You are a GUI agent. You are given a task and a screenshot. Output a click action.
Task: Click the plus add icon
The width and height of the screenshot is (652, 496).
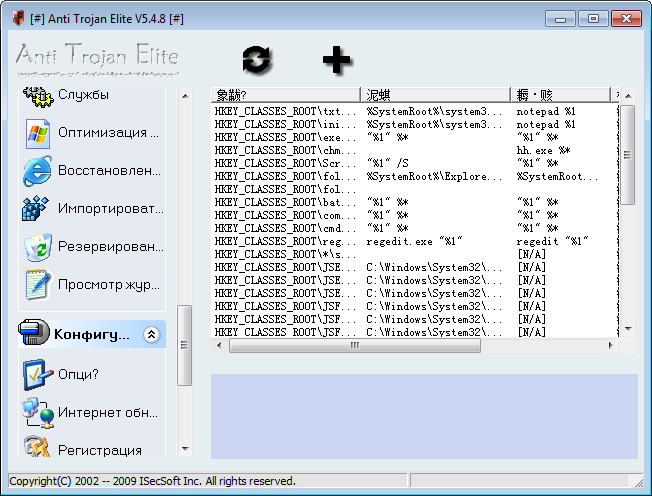tap(336, 60)
